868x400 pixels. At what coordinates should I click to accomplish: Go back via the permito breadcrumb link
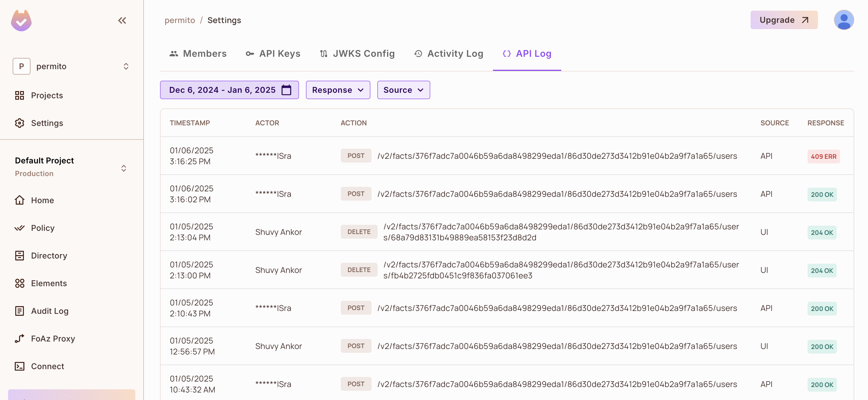pos(180,20)
